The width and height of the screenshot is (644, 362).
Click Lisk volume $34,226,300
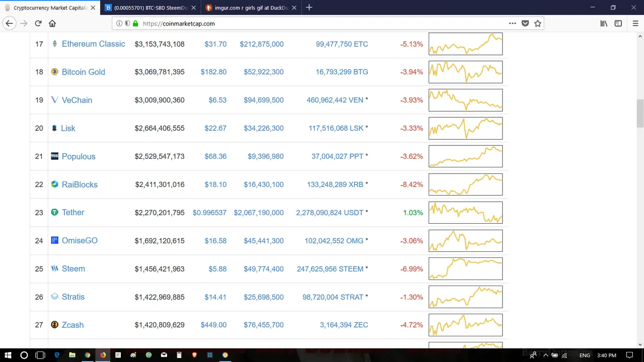264,128
